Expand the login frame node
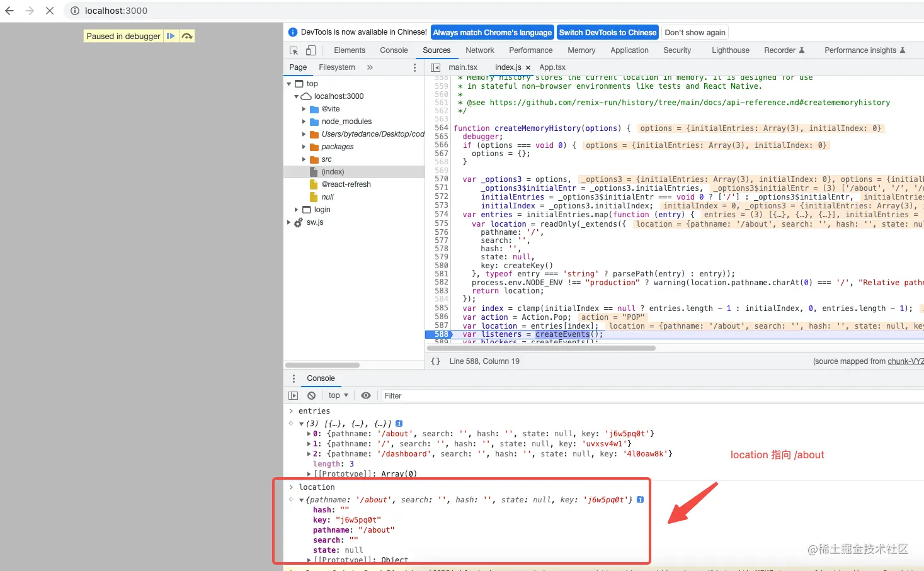 [296, 210]
